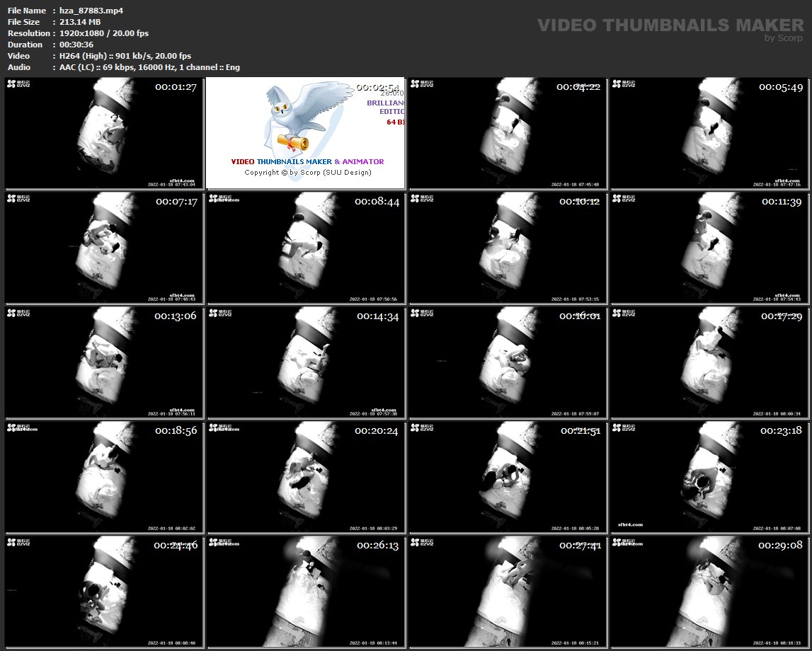Choose the frame stamped 00:14:34
Viewport: 812px width, 651px height.
(306, 362)
